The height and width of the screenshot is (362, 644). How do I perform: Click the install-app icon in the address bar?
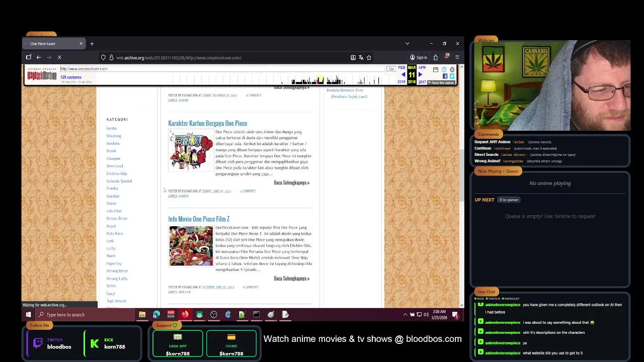pyautogui.click(x=353, y=57)
